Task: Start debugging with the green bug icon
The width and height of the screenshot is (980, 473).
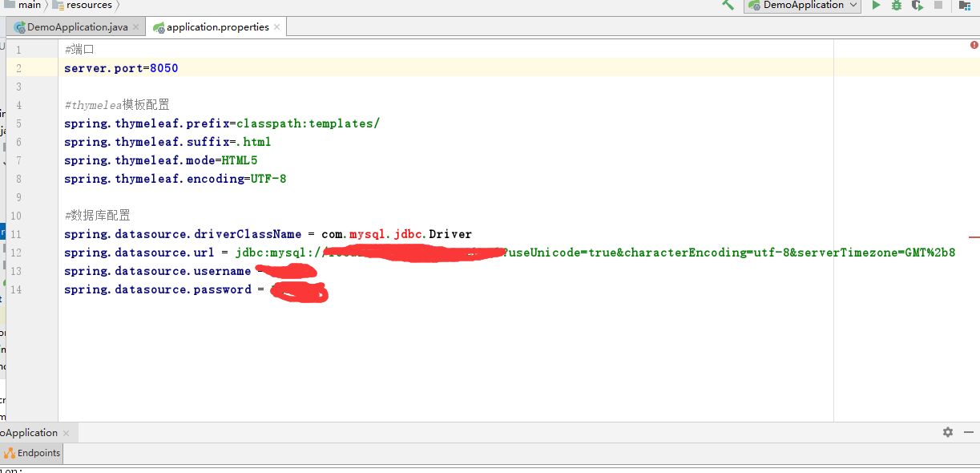Action: [x=897, y=6]
